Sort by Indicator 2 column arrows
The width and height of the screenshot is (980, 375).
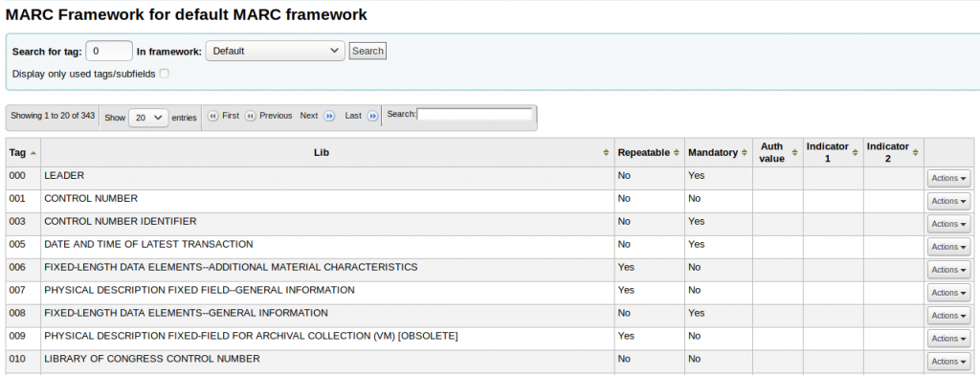[915, 152]
